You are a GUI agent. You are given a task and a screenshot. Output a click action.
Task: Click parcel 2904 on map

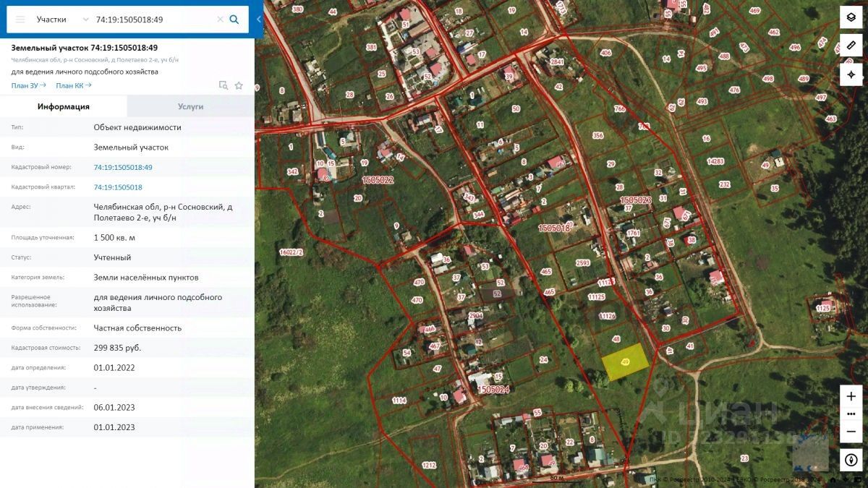coord(475,316)
